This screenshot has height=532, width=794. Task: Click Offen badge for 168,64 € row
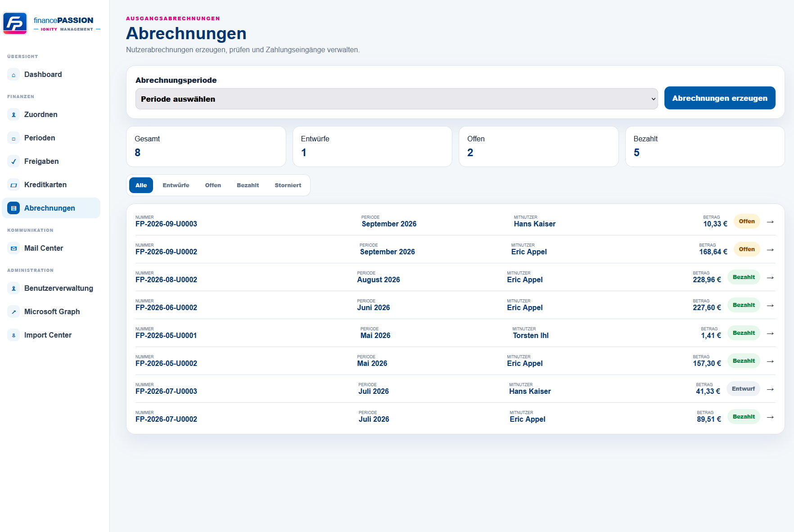[747, 249]
